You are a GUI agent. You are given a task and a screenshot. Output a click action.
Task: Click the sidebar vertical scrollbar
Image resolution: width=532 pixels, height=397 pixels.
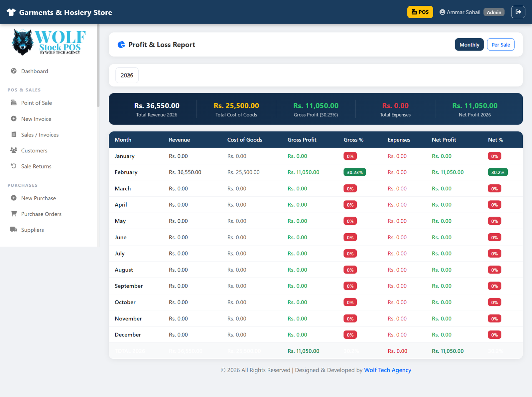pos(98,67)
